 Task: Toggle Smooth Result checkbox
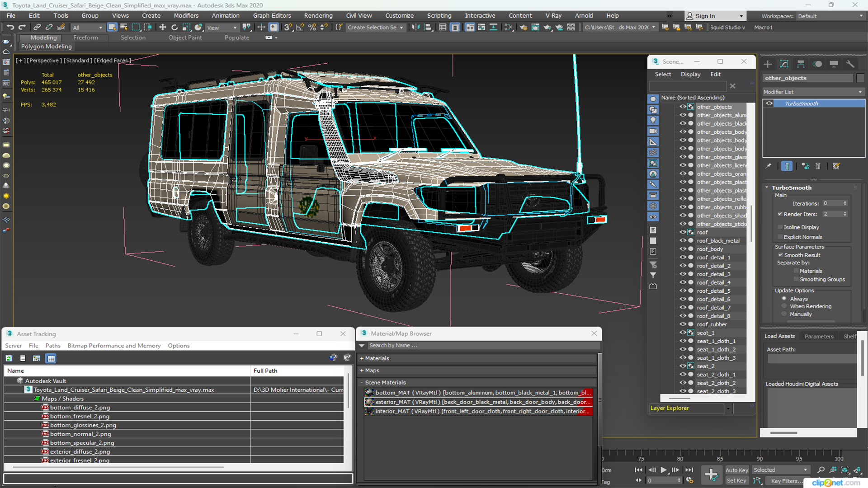(x=780, y=255)
